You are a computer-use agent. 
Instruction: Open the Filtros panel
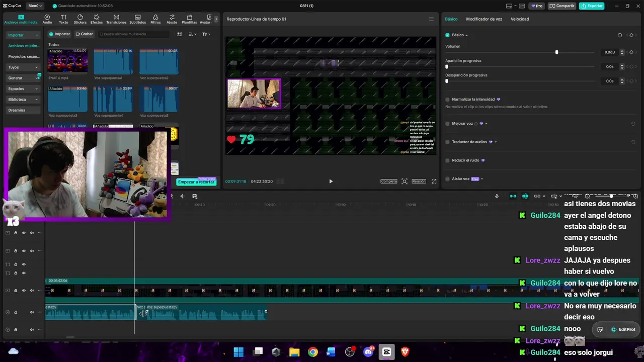[x=155, y=19]
